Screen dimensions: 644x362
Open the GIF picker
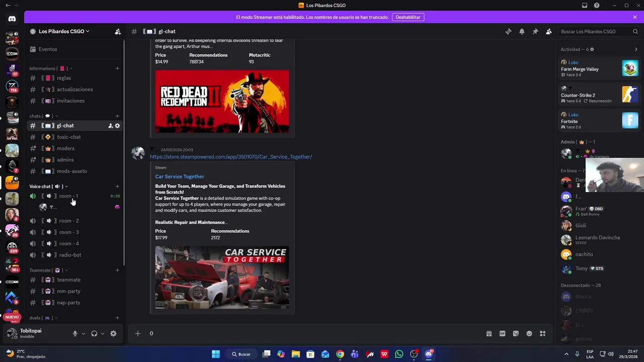point(502,333)
